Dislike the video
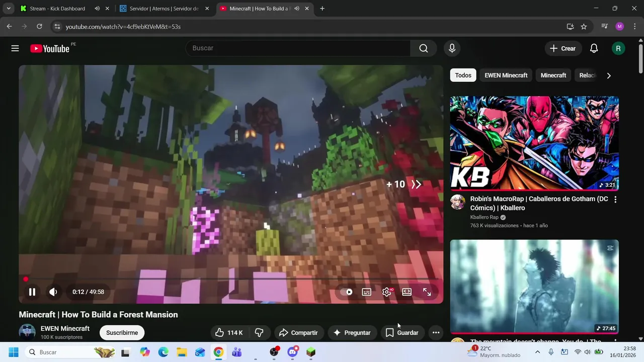The width and height of the screenshot is (644, 362). point(259,332)
